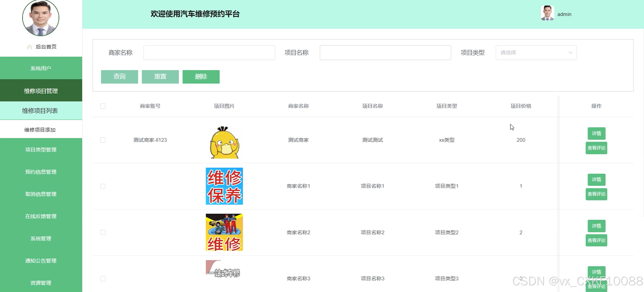The width and height of the screenshot is (644, 292).
Task: Expand the 项目类型管理 sidebar menu
Action: tap(41, 150)
